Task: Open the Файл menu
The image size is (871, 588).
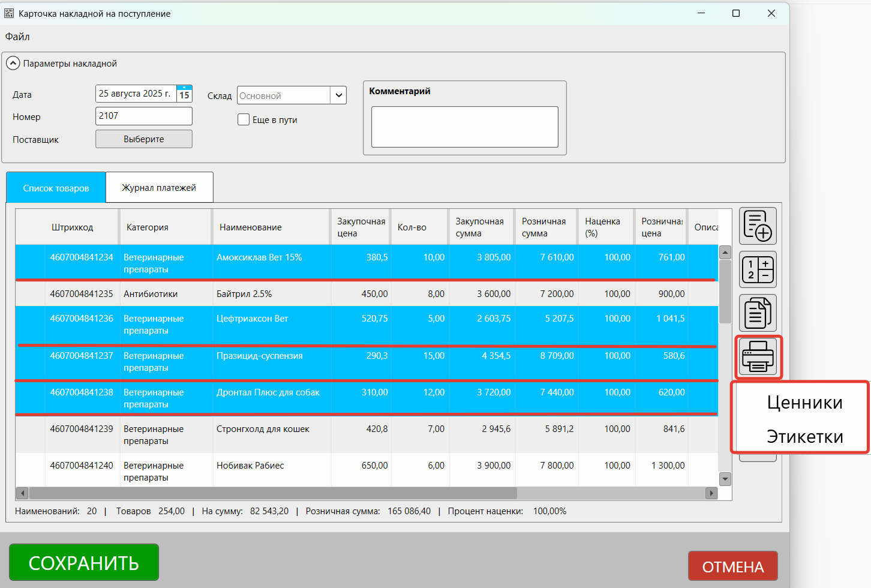Action: pyautogui.click(x=17, y=37)
